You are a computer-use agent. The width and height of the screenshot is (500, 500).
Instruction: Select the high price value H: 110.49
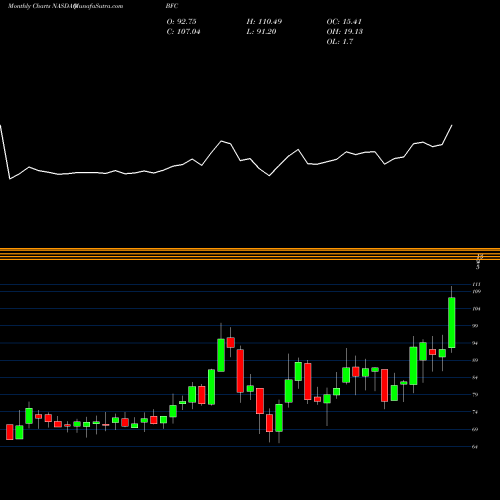pyautogui.click(x=264, y=22)
